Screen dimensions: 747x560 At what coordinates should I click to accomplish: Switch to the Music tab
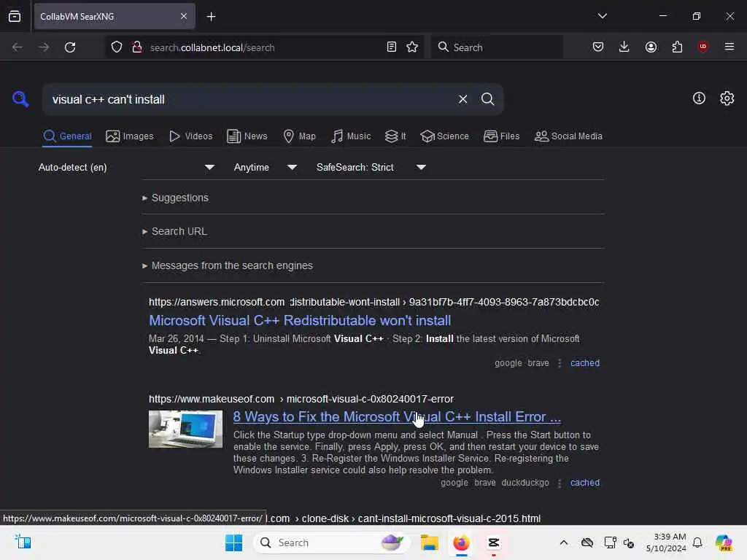click(x=351, y=136)
